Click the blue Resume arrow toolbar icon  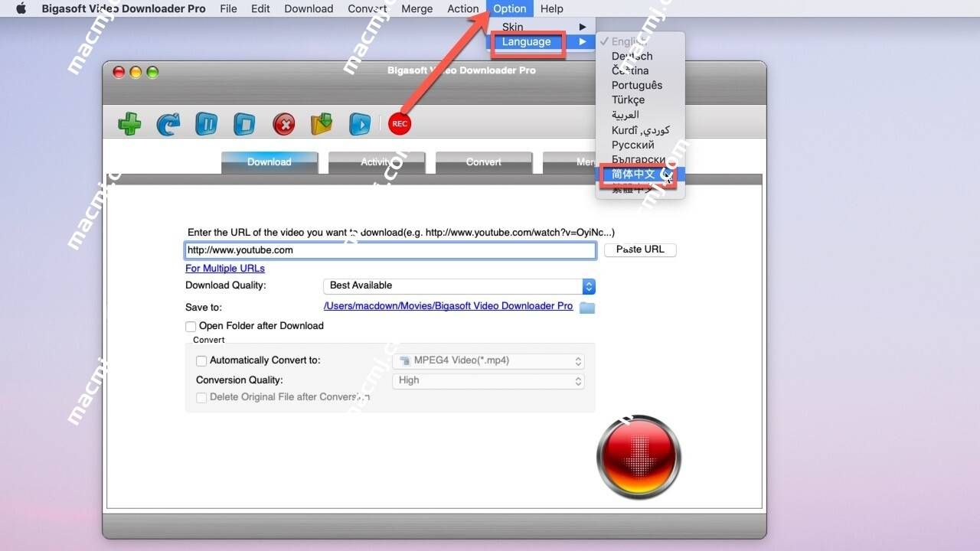[x=168, y=124]
